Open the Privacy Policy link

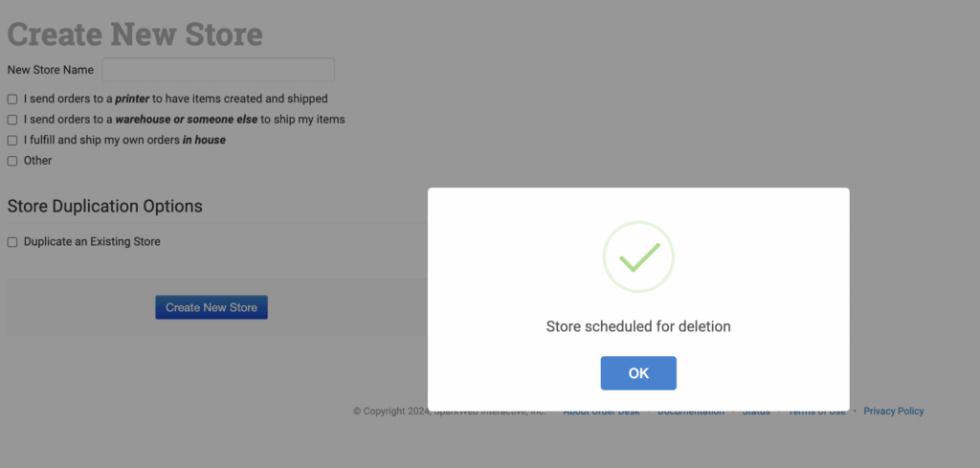pos(894,412)
